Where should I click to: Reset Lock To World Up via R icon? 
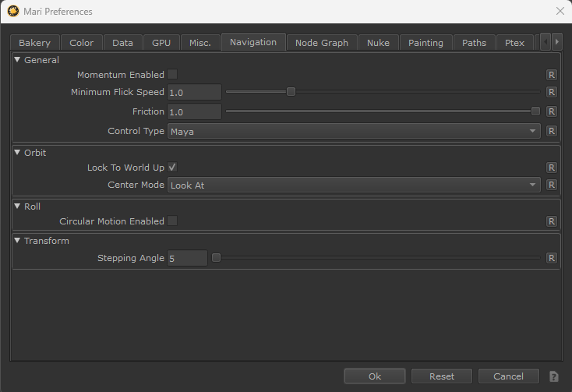[551, 168]
